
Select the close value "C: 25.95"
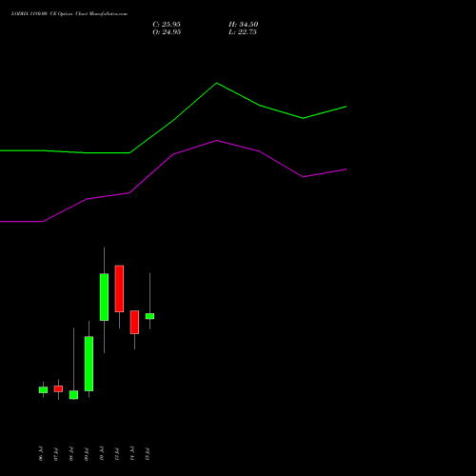click(167, 25)
